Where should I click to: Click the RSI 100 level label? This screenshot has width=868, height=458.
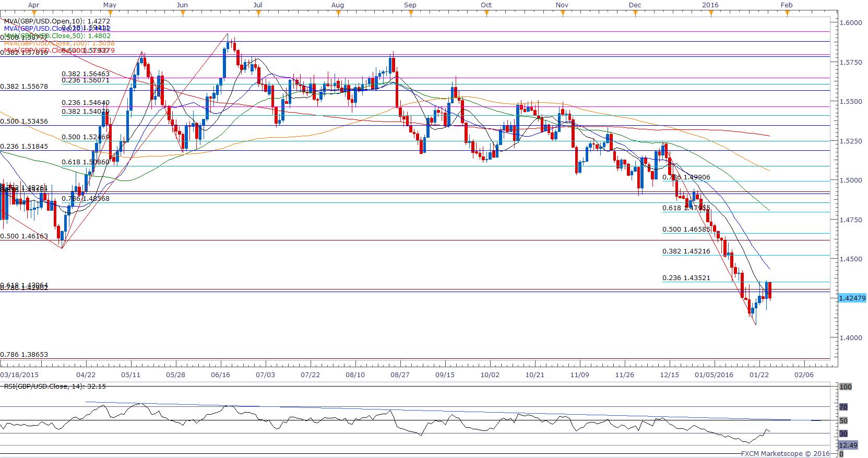point(846,387)
